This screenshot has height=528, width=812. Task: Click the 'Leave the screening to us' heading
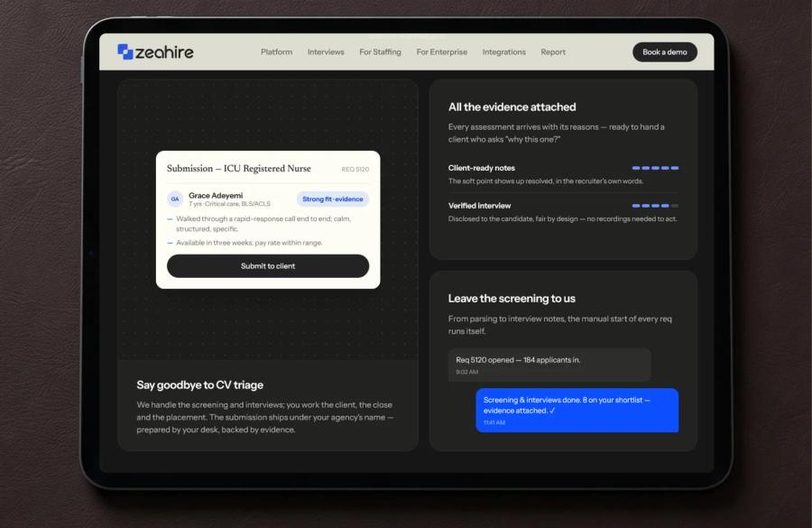coord(512,299)
